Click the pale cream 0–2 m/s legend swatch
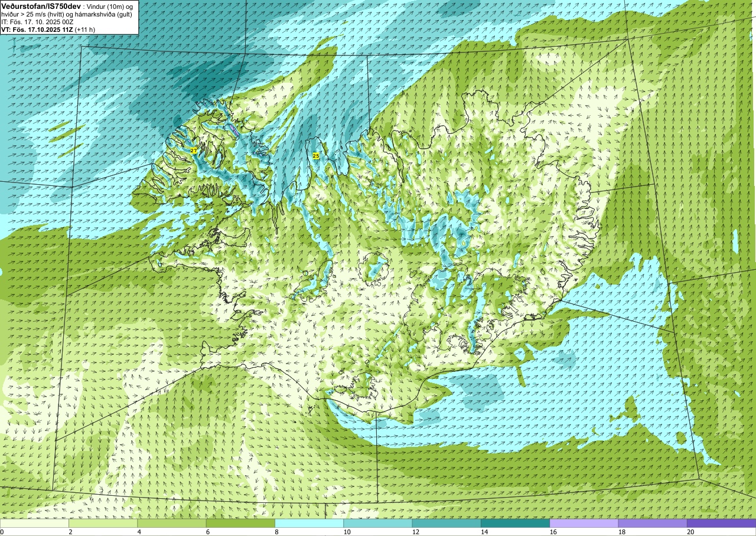This screenshot has height=536, width=756. (x=34, y=523)
